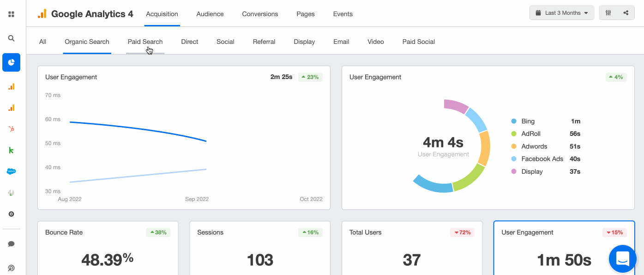Click the Bing legend entry

(x=528, y=121)
